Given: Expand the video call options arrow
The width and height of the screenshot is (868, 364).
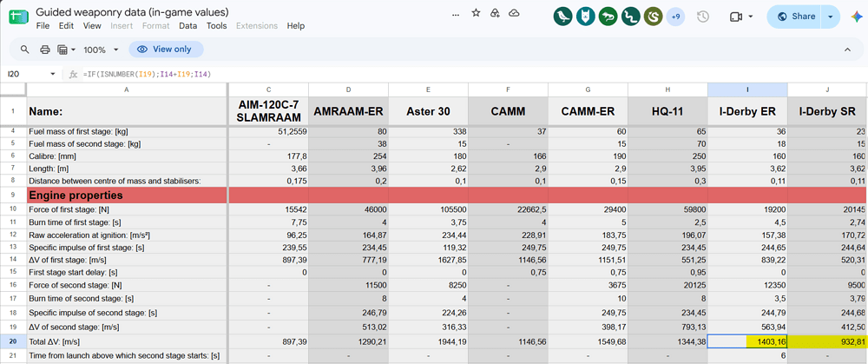Looking at the screenshot, I should pos(751,17).
